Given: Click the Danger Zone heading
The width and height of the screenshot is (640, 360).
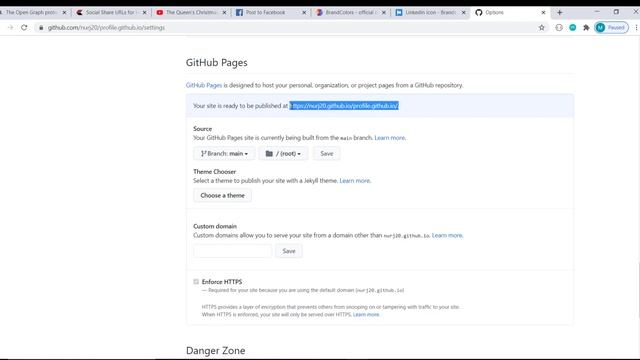Looking at the screenshot, I should [x=216, y=351].
